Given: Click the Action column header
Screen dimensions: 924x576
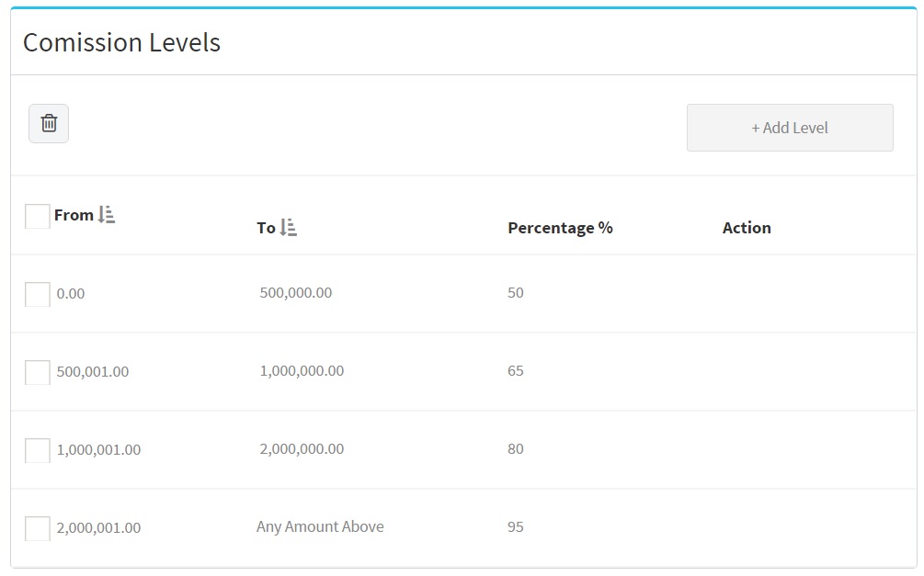Looking at the screenshot, I should [x=746, y=228].
